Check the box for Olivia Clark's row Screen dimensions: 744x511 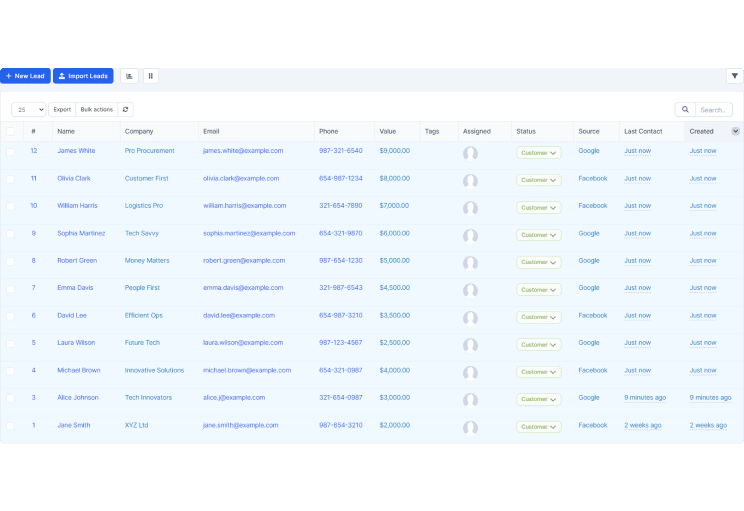coord(10,179)
